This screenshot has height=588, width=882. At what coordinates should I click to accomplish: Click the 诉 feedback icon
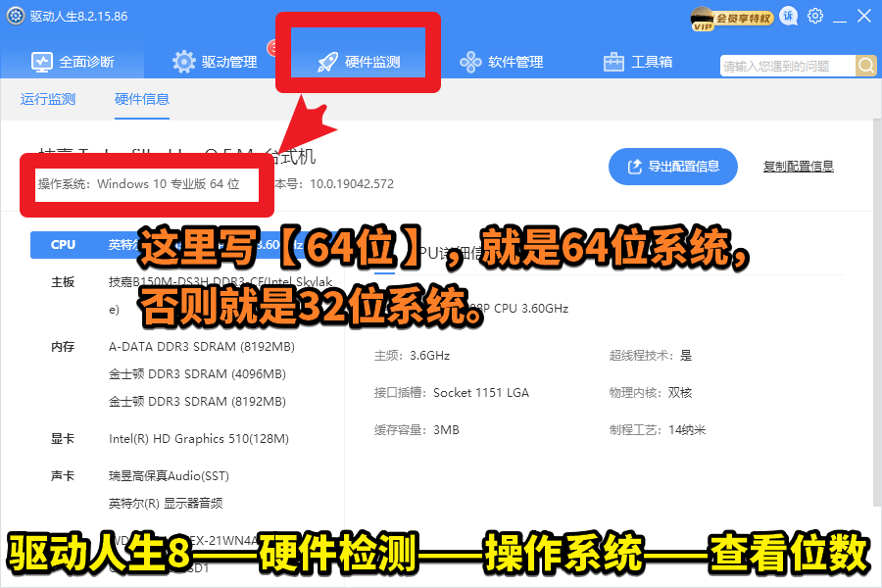[x=789, y=17]
